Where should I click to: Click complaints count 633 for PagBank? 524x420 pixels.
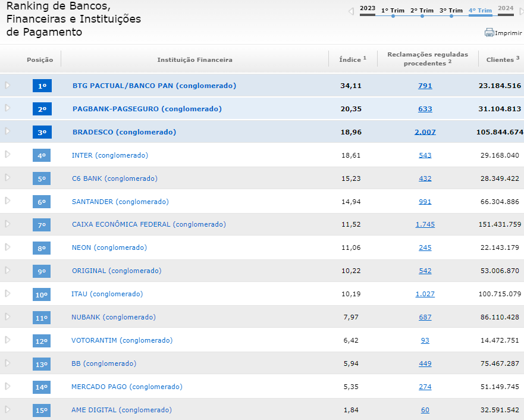425,109
